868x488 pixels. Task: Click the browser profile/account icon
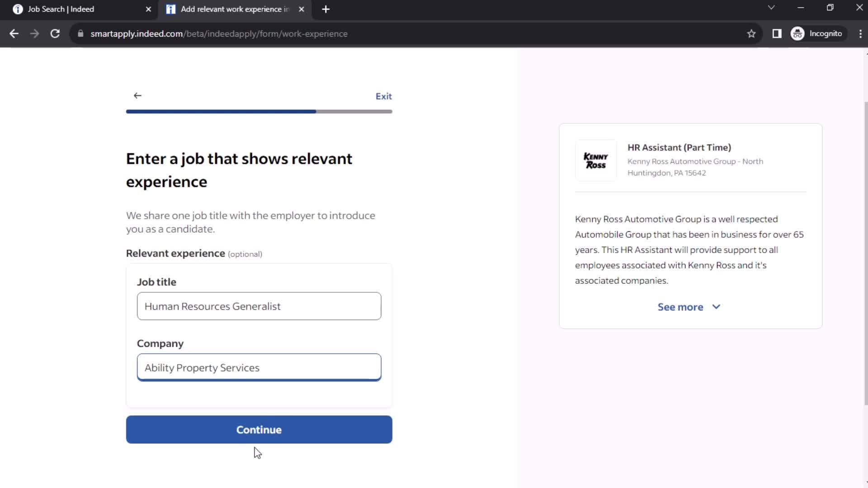(798, 33)
